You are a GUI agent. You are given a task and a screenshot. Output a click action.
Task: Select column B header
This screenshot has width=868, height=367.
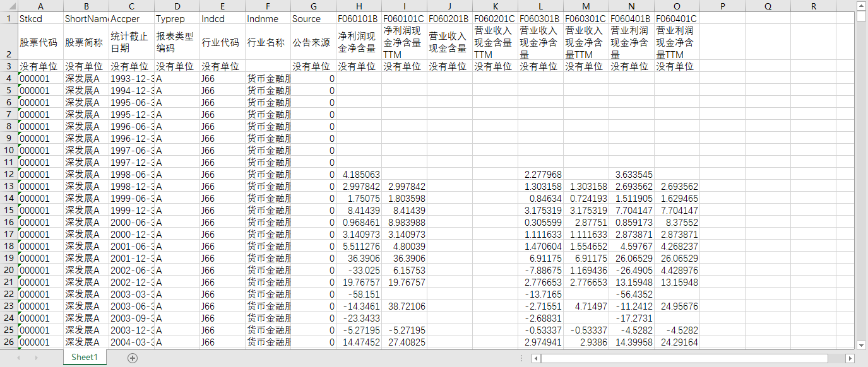point(86,6)
